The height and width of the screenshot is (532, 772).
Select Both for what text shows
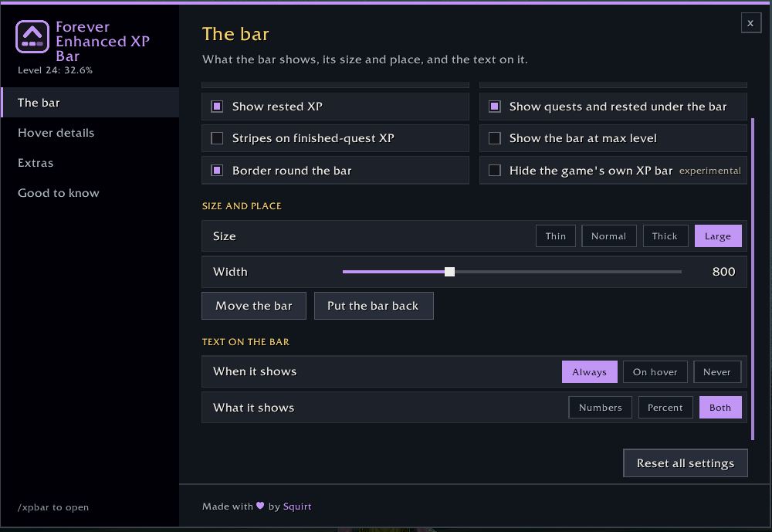coord(720,408)
